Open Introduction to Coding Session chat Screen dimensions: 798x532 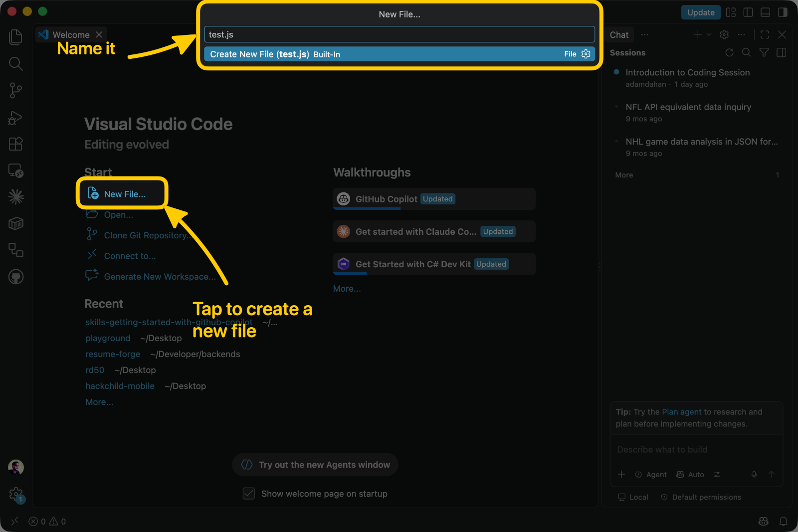697,78
